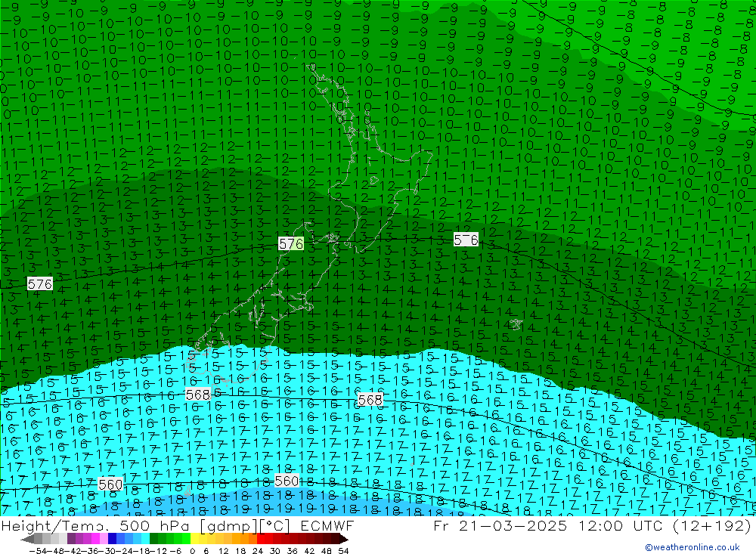Click the 576 contour label at the left edge

click(39, 284)
